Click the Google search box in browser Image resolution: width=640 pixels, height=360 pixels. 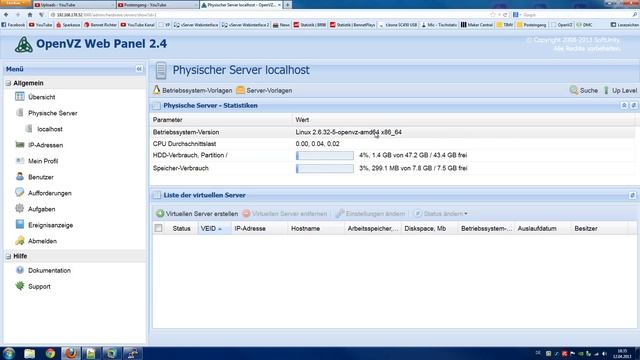pos(576,15)
